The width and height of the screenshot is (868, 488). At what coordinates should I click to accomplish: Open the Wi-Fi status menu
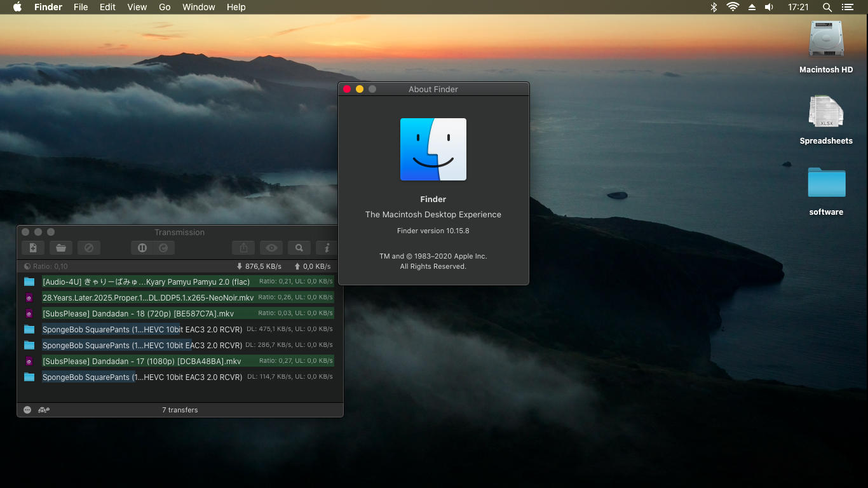click(x=733, y=7)
